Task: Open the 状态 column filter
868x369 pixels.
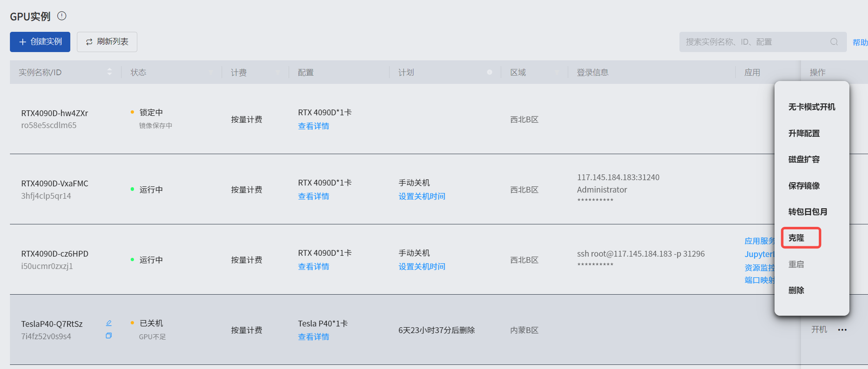Action: (211, 73)
